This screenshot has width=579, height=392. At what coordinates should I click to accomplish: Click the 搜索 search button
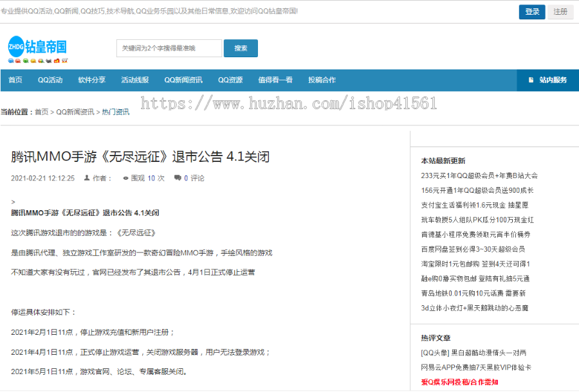pyautogui.click(x=241, y=48)
